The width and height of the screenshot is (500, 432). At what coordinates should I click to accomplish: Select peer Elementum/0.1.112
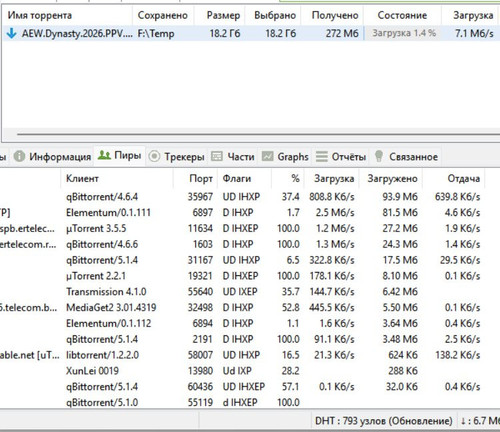coord(108,323)
